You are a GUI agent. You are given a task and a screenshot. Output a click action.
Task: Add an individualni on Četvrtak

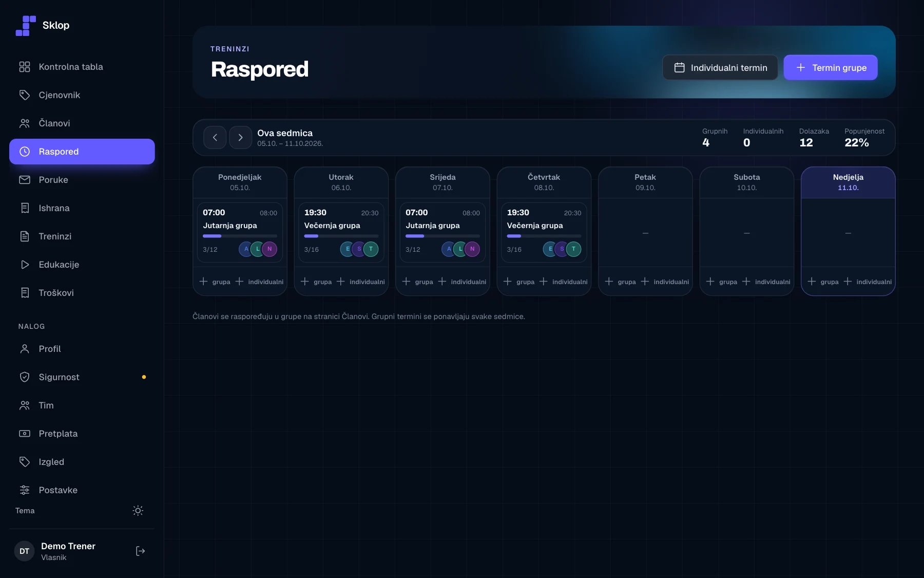click(x=563, y=282)
